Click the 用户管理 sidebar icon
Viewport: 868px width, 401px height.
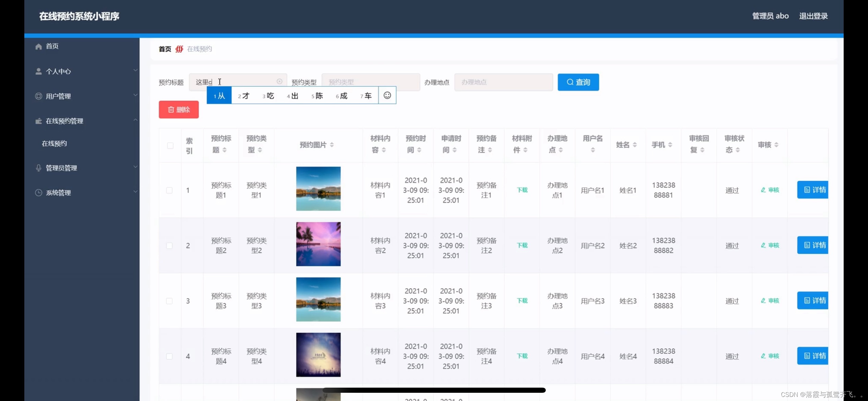point(38,96)
